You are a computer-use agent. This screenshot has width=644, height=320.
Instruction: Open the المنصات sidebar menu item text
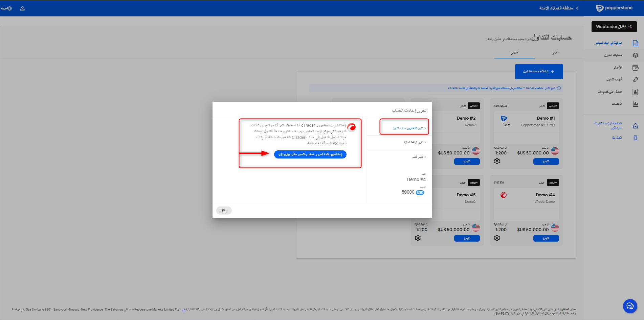click(617, 104)
